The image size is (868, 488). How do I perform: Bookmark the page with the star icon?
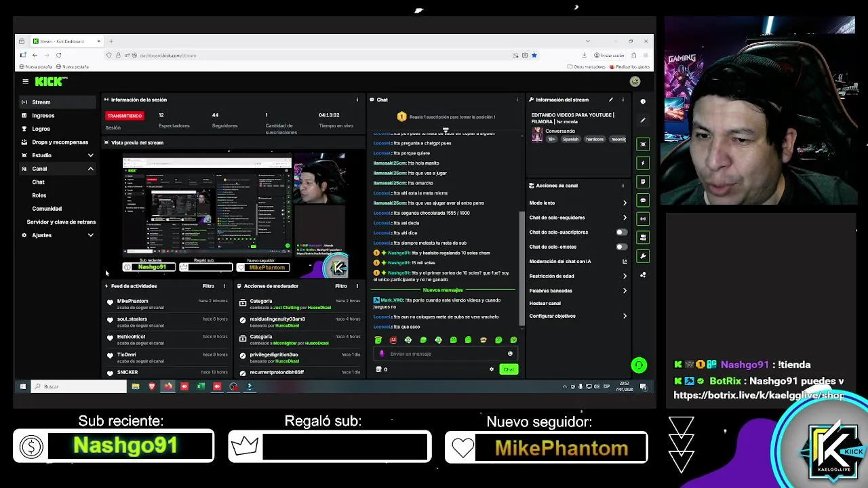point(534,55)
